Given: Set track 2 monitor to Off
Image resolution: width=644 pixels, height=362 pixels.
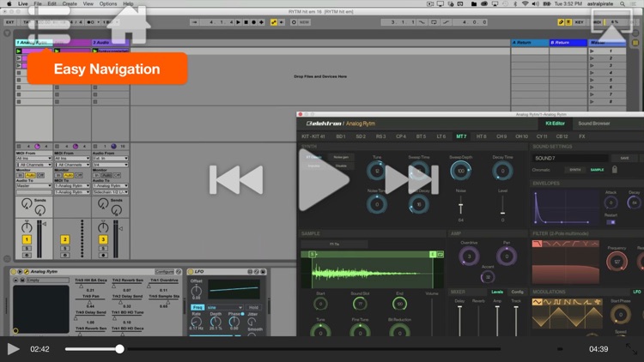Looking at the screenshot, I should coord(78,175).
